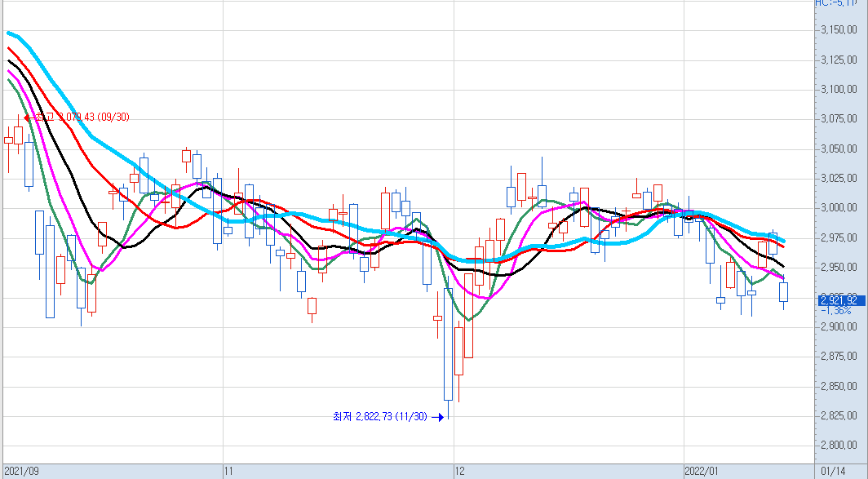This screenshot has width=868, height=479.
Task: Click the current price tag 2,921.92
Action: pos(841,300)
